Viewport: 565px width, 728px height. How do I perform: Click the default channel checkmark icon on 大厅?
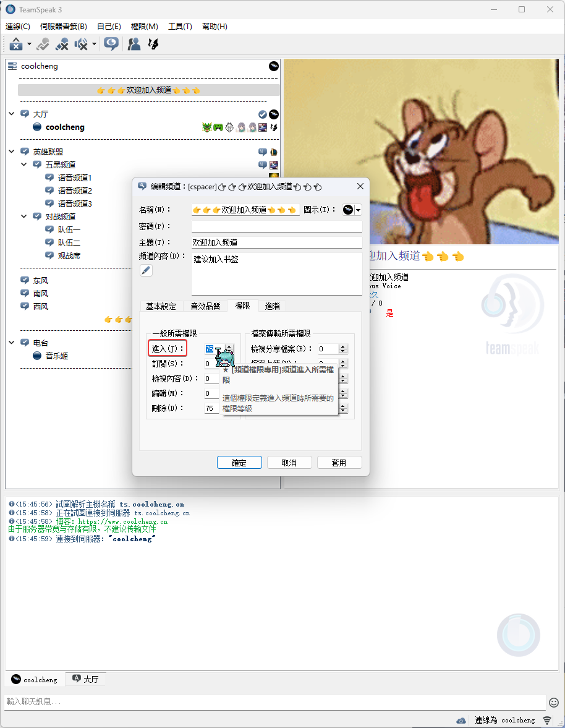(263, 114)
